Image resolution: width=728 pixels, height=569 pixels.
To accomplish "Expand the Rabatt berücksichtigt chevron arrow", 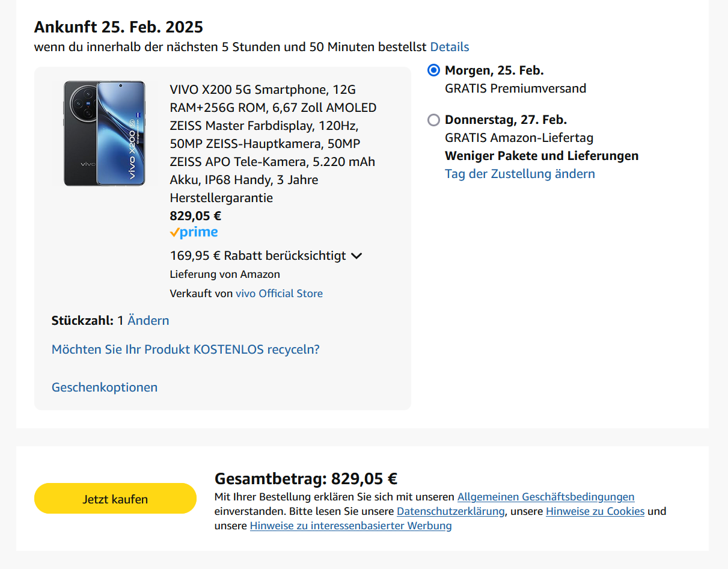I will [x=356, y=256].
